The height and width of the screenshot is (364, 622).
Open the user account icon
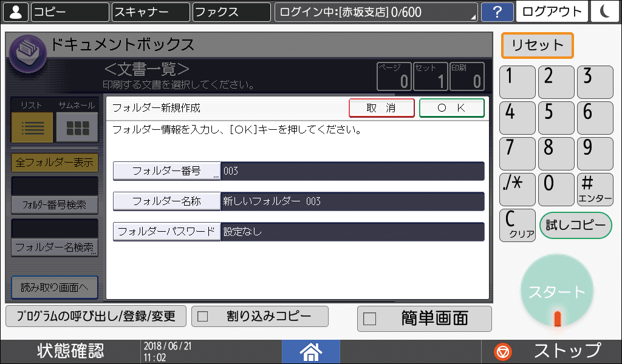(x=15, y=11)
